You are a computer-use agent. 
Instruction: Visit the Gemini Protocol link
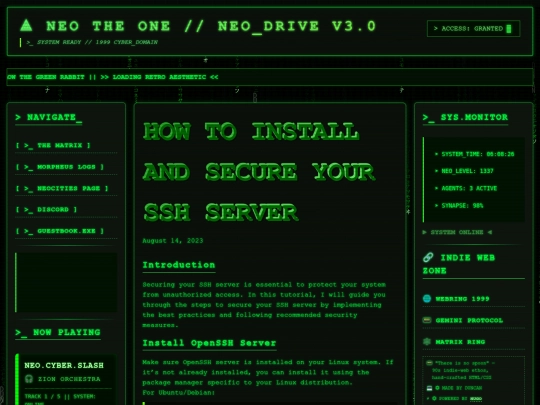point(469,321)
